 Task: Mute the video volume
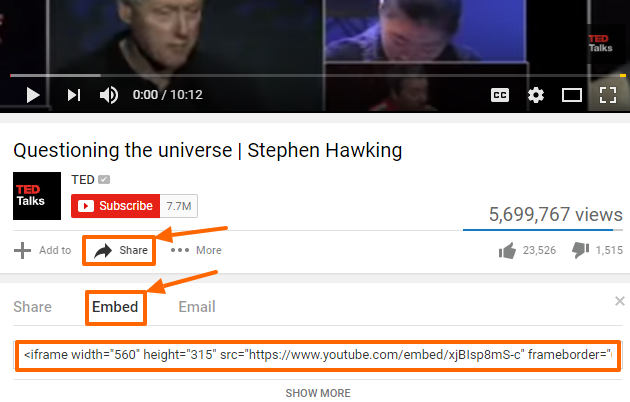click(x=108, y=95)
